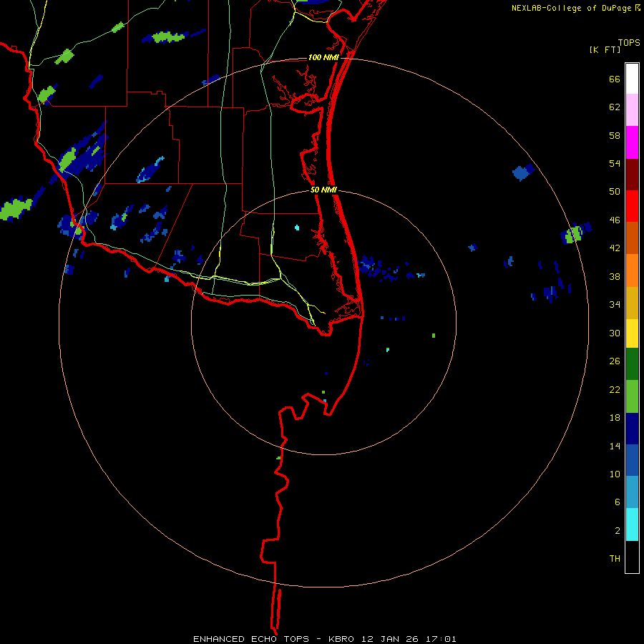Click the legend value '6'
This screenshot has width=644, height=644.
tap(618, 502)
